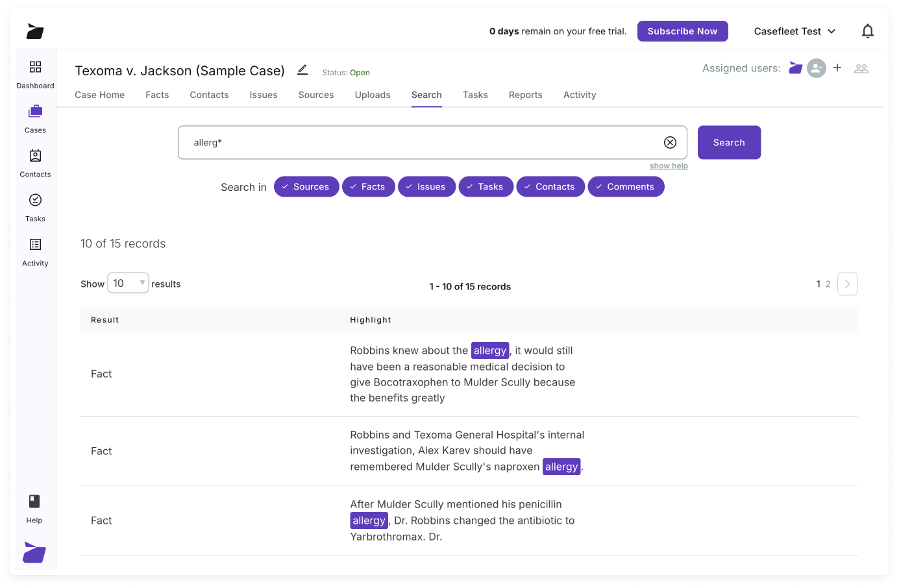This screenshot has width=899, height=588.
Task: Disable the Issues search filter pill
Action: 426,186
